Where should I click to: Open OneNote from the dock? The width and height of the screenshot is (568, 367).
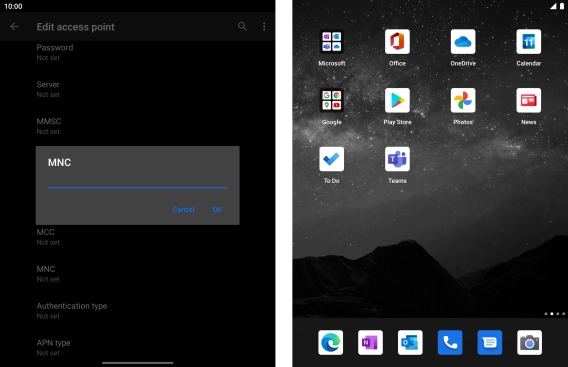pos(370,342)
